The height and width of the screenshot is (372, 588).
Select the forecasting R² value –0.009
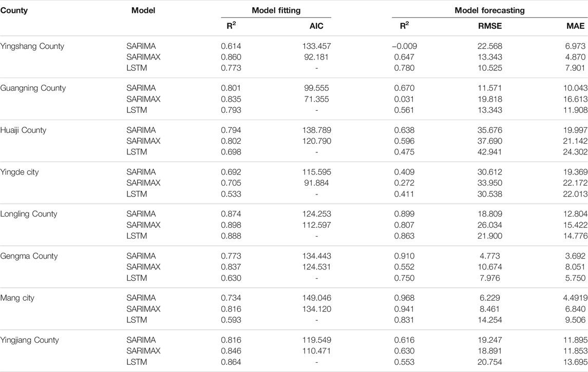point(404,46)
